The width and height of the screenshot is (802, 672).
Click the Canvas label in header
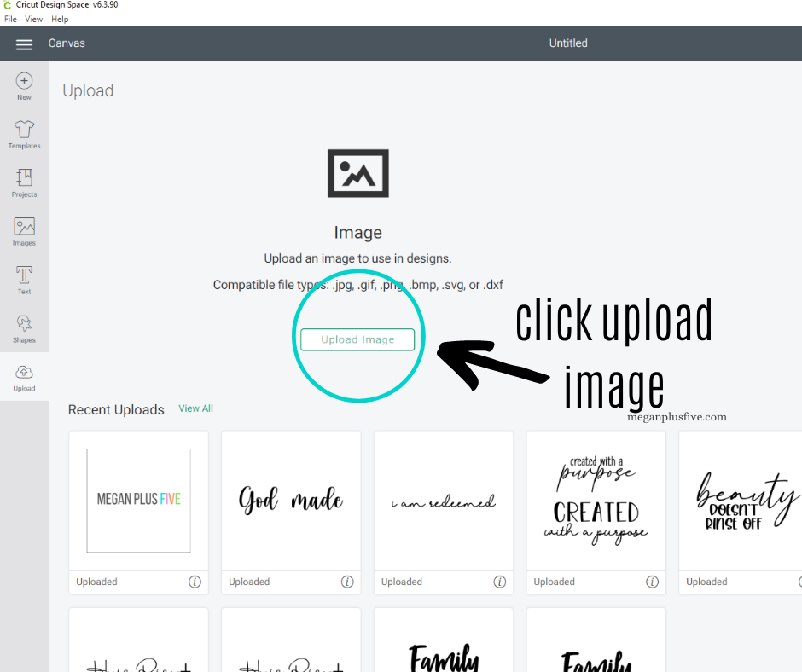[x=67, y=43]
